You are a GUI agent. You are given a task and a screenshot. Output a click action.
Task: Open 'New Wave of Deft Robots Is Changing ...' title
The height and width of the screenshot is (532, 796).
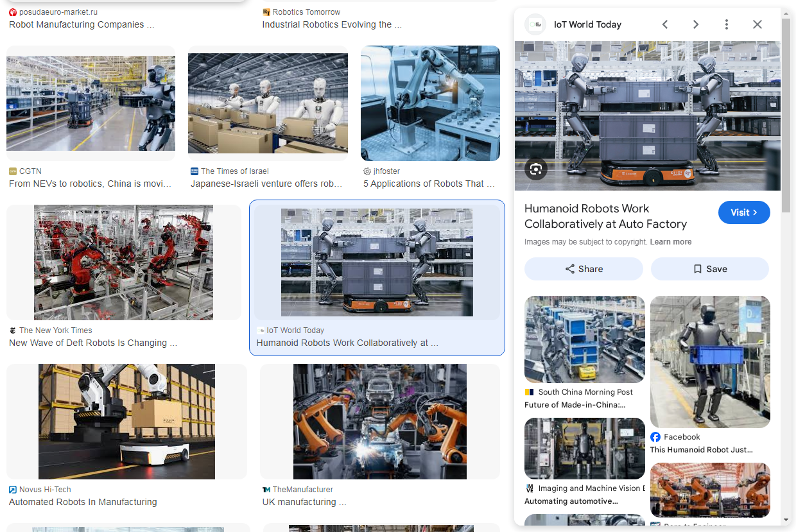93,343
